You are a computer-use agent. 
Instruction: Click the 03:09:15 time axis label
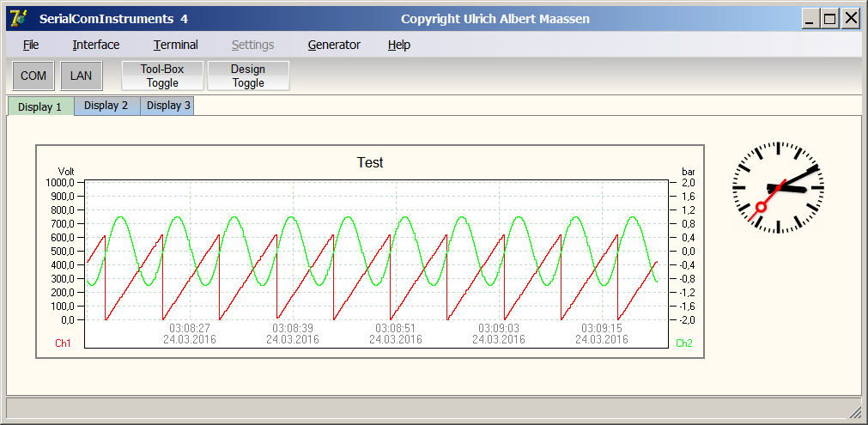point(602,328)
